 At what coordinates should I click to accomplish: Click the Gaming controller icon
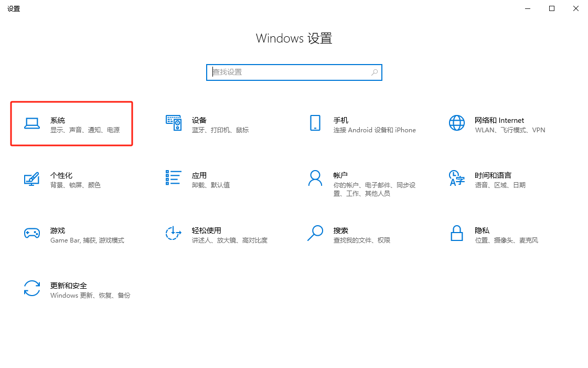coord(32,233)
